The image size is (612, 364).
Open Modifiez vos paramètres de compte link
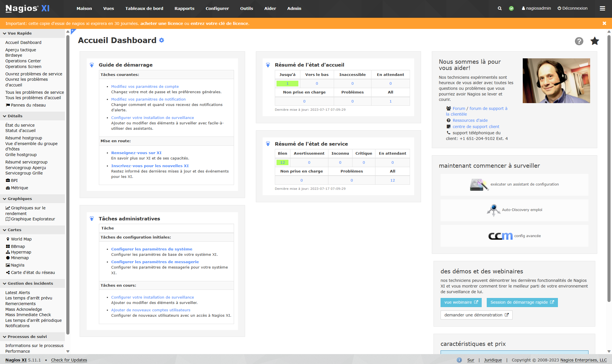pos(145,86)
